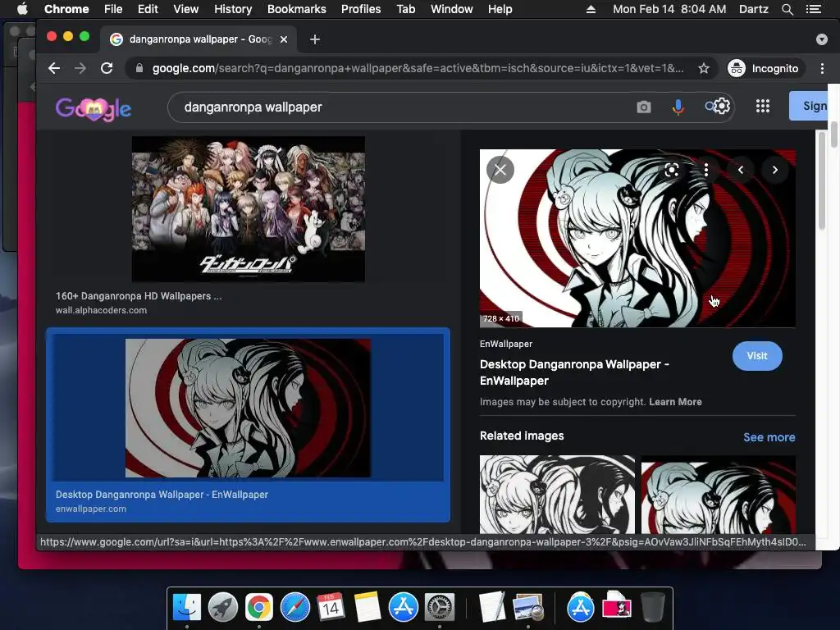The image size is (840, 630).
Task: Select the highlighted spiral wallpaper thumbnail
Action: click(x=248, y=408)
